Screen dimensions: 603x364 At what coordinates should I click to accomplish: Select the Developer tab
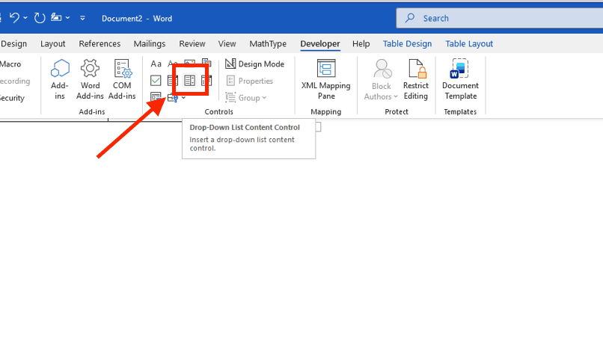(x=320, y=44)
